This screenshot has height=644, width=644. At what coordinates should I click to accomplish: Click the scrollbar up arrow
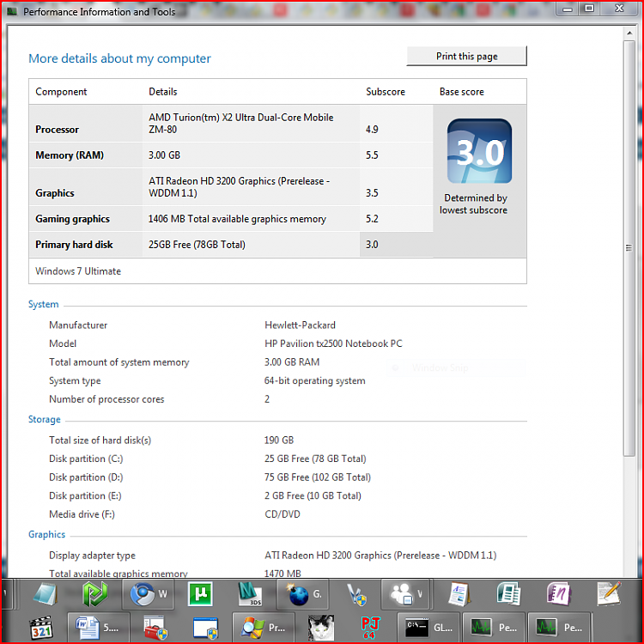[x=629, y=33]
